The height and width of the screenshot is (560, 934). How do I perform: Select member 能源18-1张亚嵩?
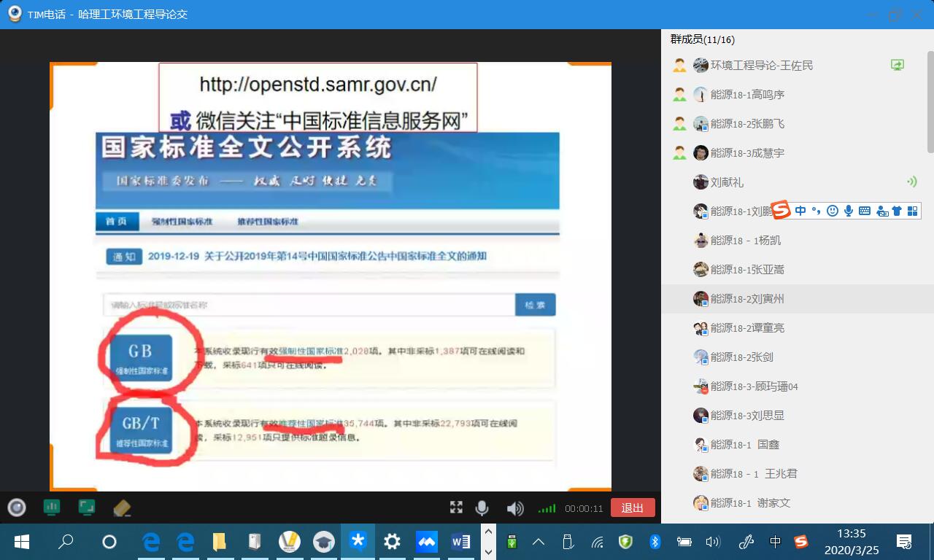point(798,269)
